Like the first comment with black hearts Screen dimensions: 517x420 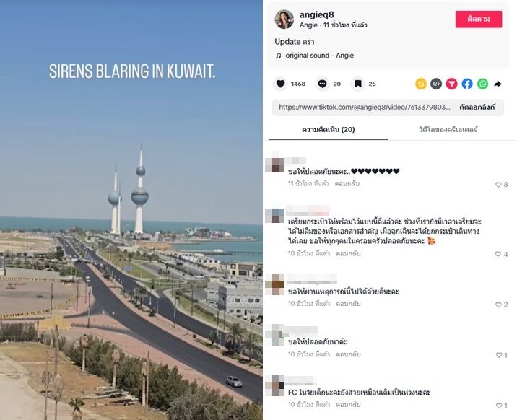pos(498,185)
